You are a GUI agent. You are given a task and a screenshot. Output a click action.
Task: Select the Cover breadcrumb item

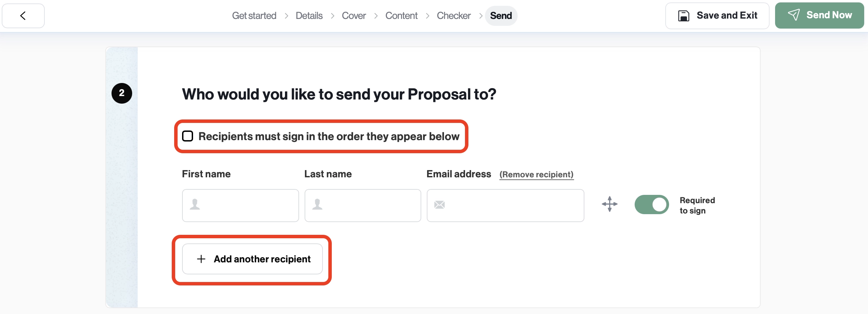click(353, 15)
